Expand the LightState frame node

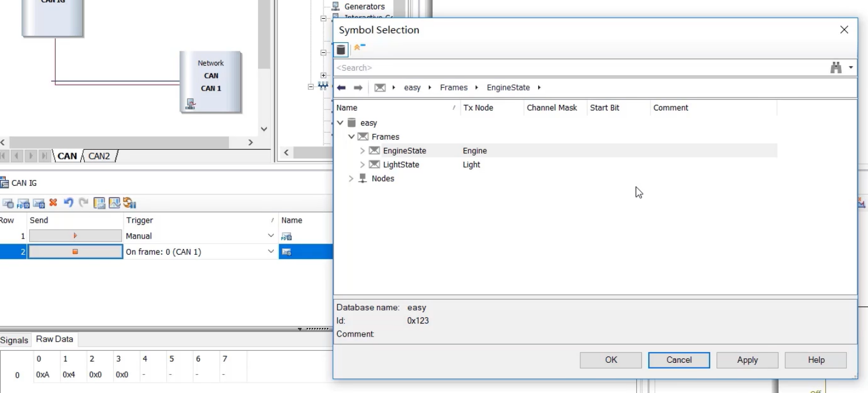pyautogui.click(x=363, y=165)
